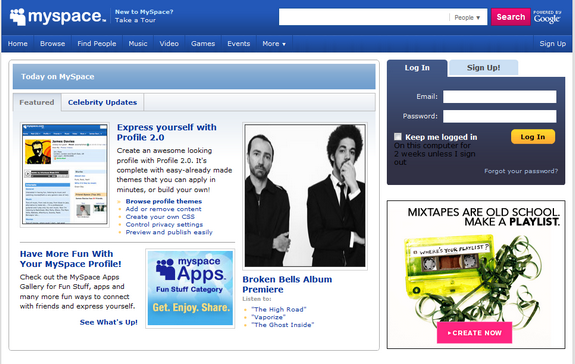The width and height of the screenshot is (575, 364).
Task: Expand the More navigation menu
Action: click(274, 44)
